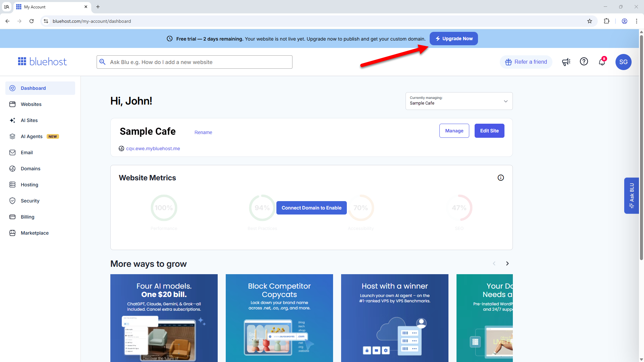The width and height of the screenshot is (644, 362).
Task: Click the Edit Site button
Action: pos(489,131)
